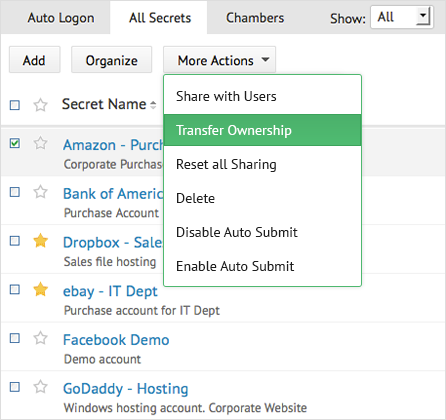
Task: Star the Bank of America secret
Action: [x=40, y=192]
